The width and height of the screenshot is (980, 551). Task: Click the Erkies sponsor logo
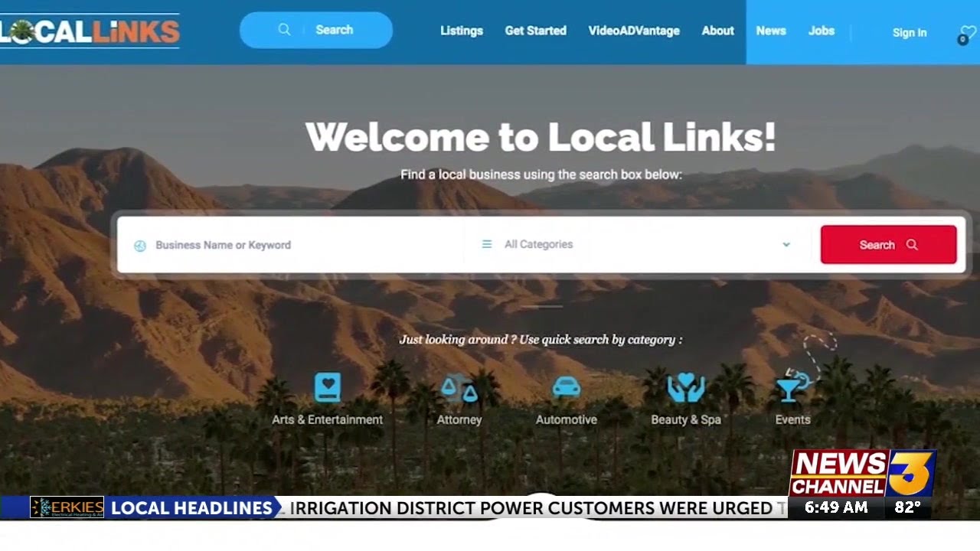point(67,507)
